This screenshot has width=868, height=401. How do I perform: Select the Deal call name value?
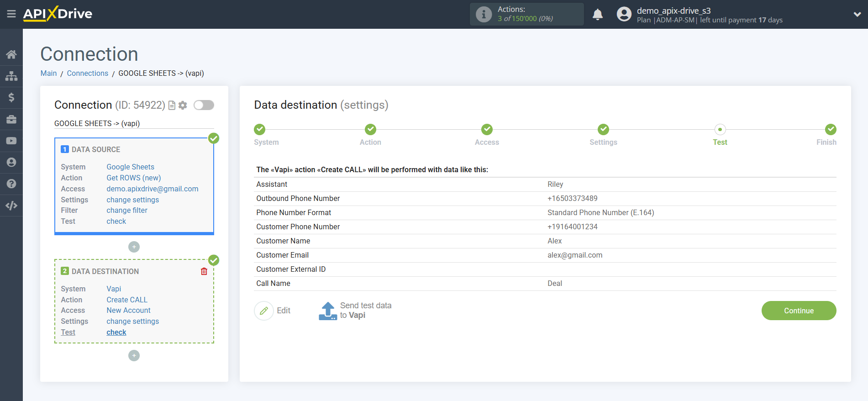[x=555, y=283]
